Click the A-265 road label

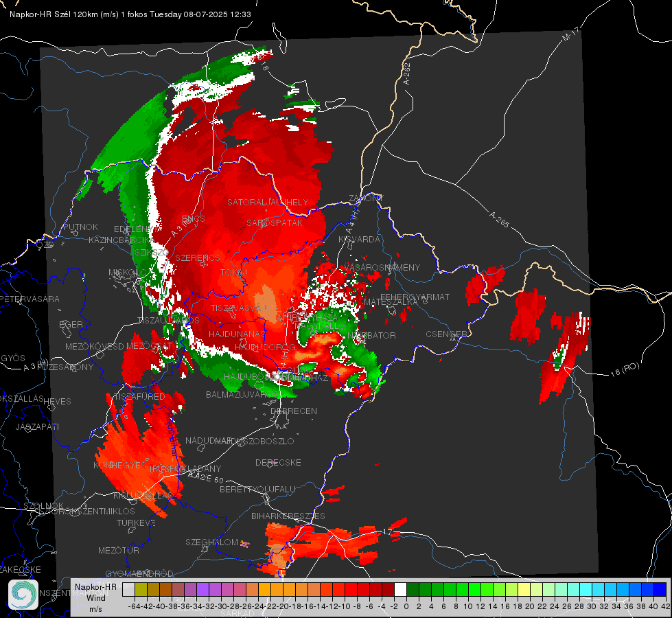[x=499, y=219]
